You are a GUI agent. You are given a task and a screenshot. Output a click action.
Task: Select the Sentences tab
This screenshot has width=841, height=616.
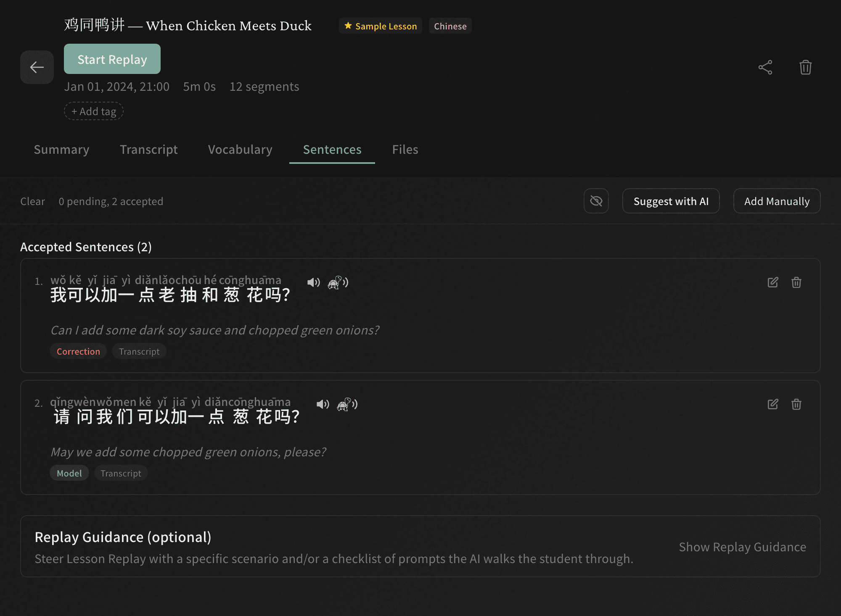coord(332,150)
